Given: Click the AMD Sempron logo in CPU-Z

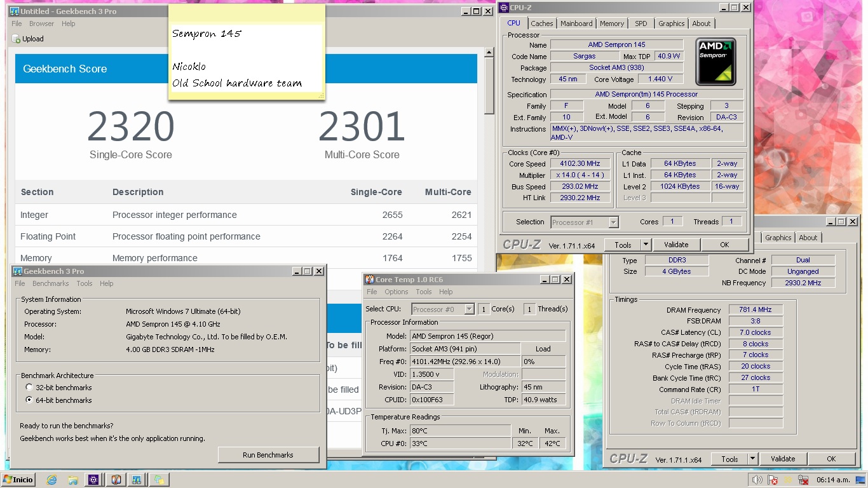Looking at the screenshot, I should pyautogui.click(x=715, y=62).
